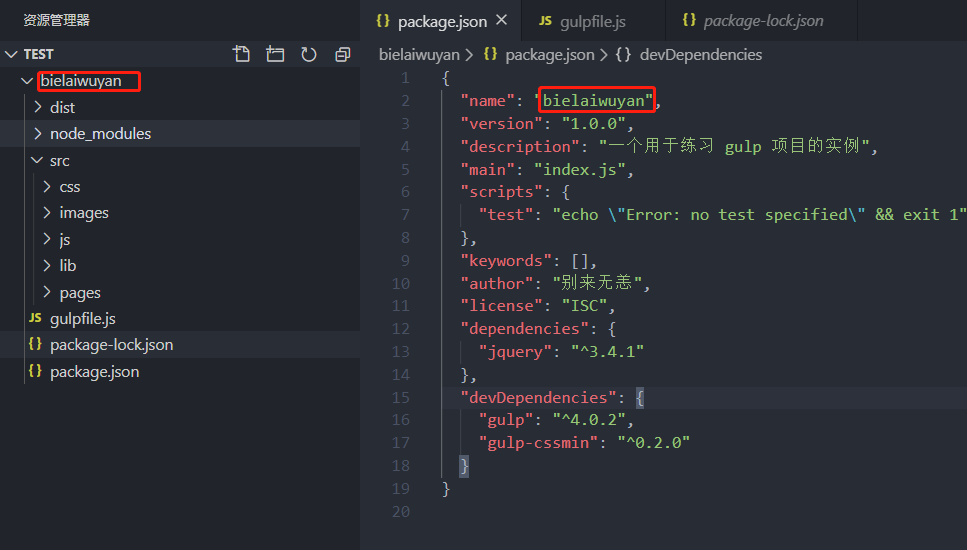Switch to the package-lock.json tab
This screenshot has height=550, width=967.
click(x=762, y=21)
